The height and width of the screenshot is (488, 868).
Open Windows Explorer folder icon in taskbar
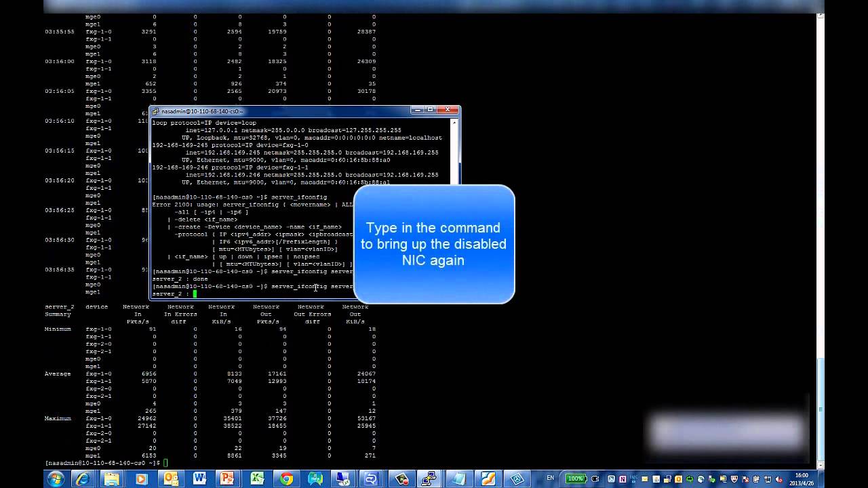111,479
